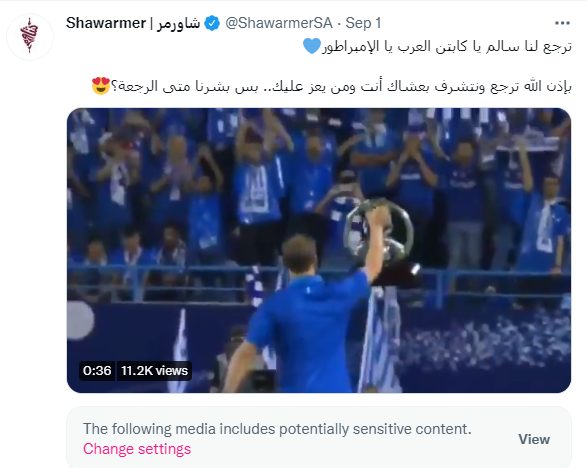Image resolution: width=587 pixels, height=468 pixels.
Task: Click the Shawarmer display name
Action: pos(106,23)
